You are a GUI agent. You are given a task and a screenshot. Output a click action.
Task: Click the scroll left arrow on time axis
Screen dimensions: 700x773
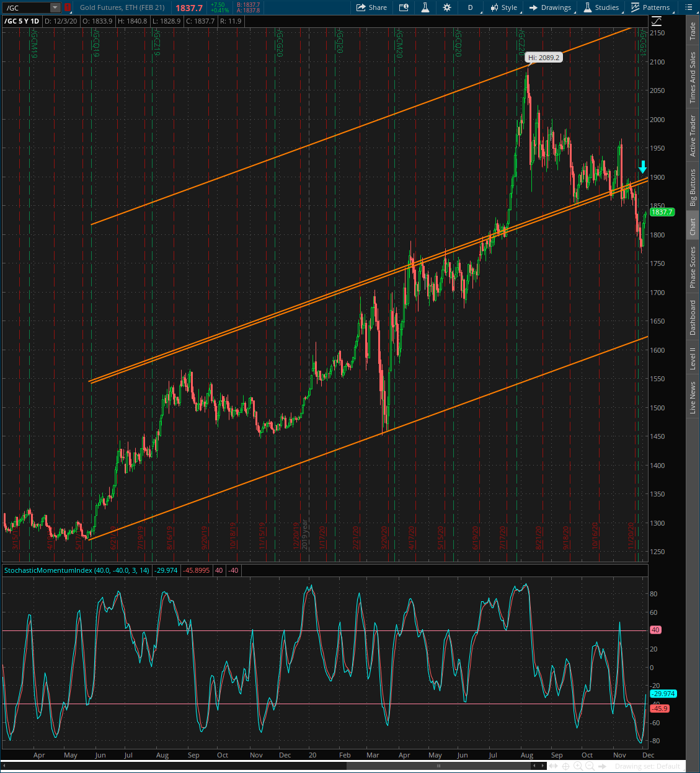point(534,766)
